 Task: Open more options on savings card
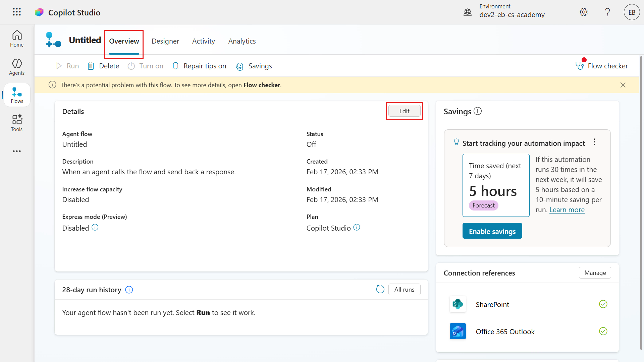tap(594, 142)
